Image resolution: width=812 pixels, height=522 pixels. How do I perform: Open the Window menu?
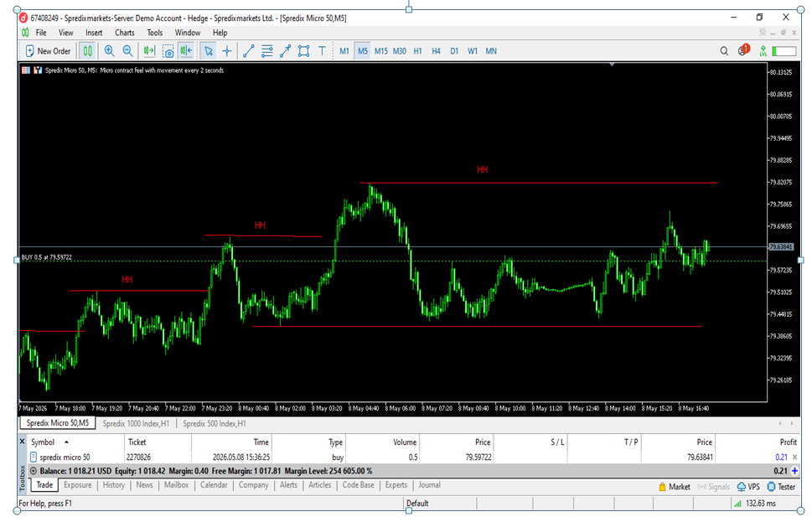click(x=188, y=33)
